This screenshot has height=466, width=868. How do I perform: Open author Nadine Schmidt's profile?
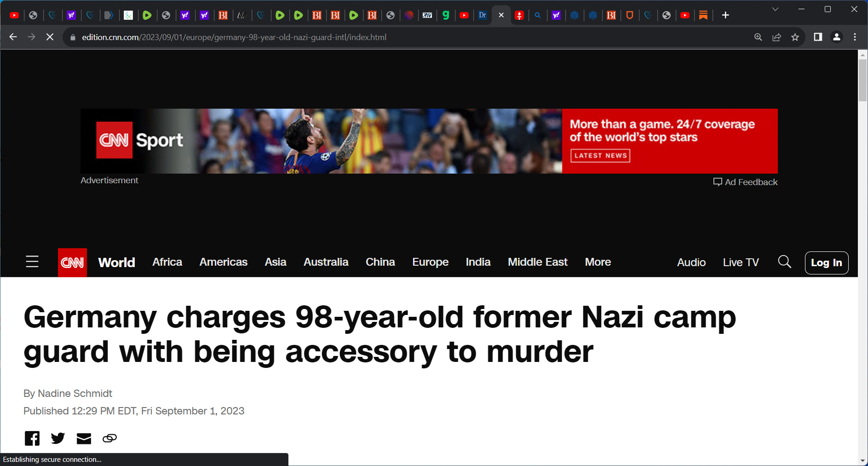(x=75, y=393)
